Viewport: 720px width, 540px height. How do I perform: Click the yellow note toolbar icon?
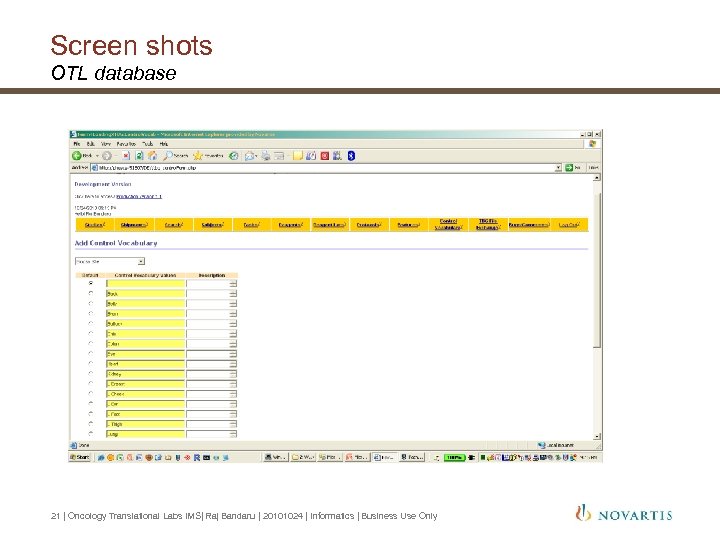click(298, 156)
